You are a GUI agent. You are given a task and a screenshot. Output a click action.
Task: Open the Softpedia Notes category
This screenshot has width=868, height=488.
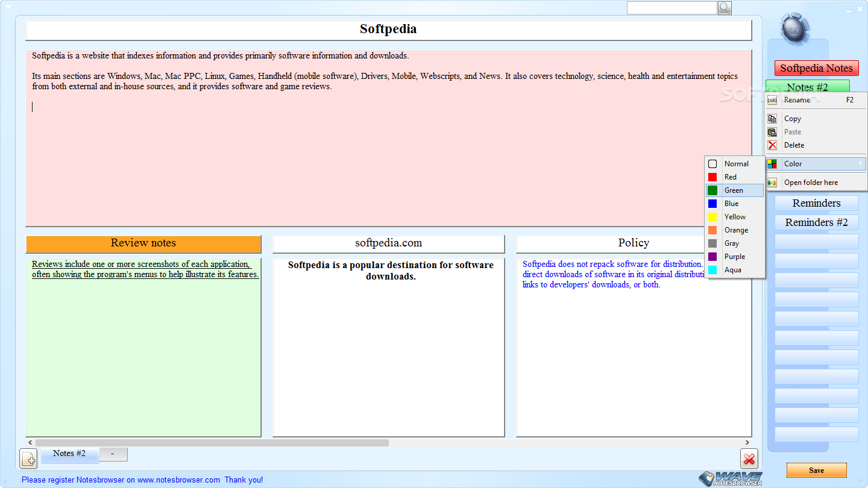click(x=816, y=68)
